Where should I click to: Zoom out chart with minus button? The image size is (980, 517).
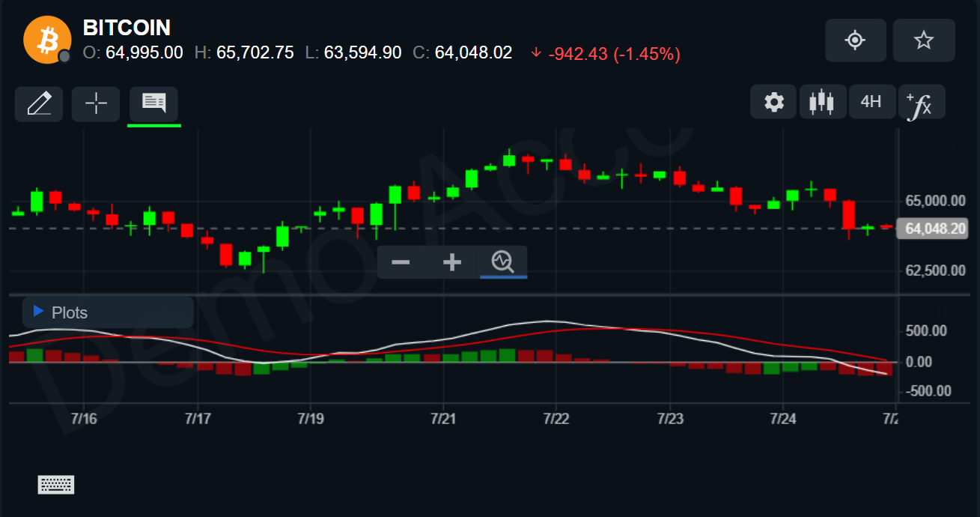point(401,262)
